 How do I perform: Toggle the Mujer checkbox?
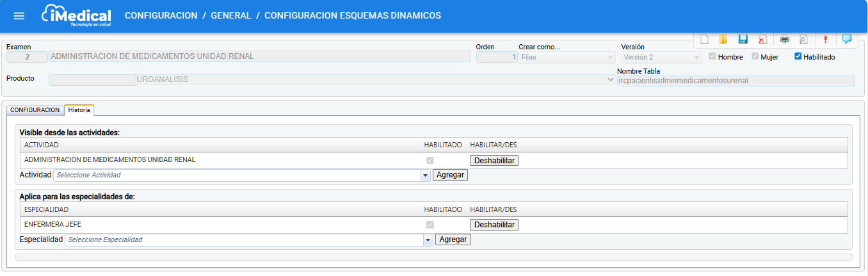(755, 56)
